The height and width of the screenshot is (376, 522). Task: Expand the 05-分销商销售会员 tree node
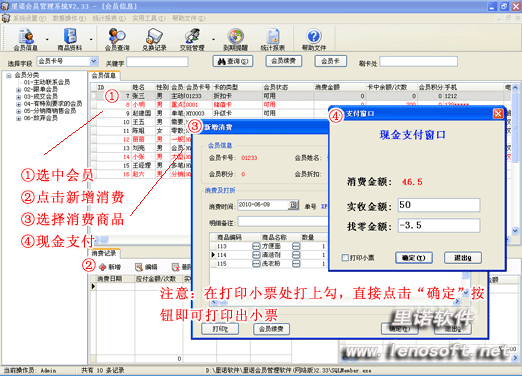[x=19, y=111]
